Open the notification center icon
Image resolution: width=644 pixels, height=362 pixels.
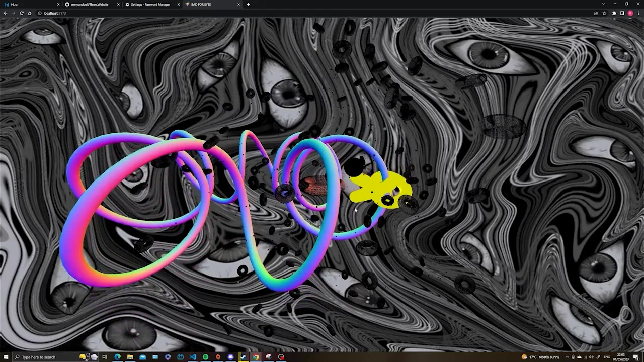point(636,357)
